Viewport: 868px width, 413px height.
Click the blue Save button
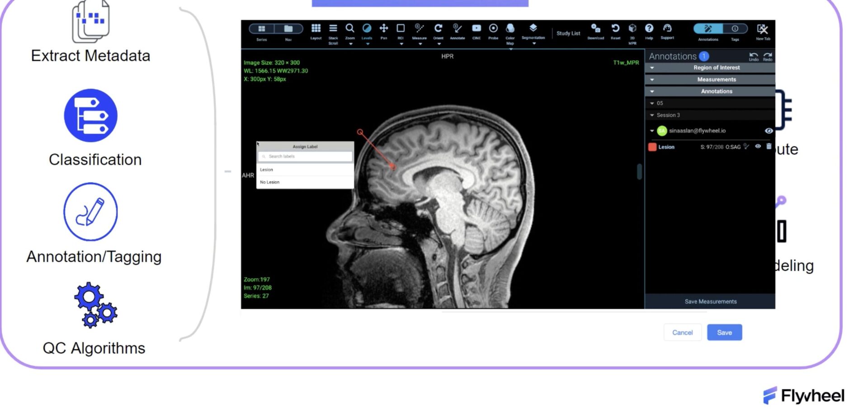[724, 333]
